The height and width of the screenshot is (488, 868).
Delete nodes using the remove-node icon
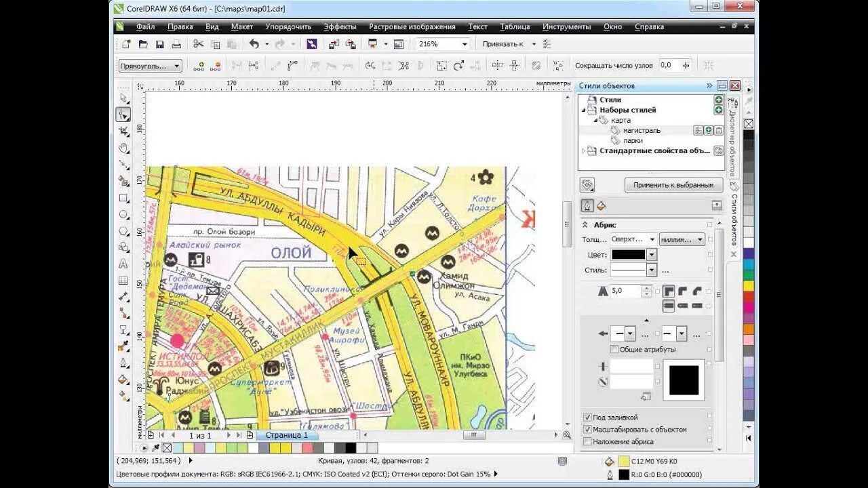[x=215, y=66]
